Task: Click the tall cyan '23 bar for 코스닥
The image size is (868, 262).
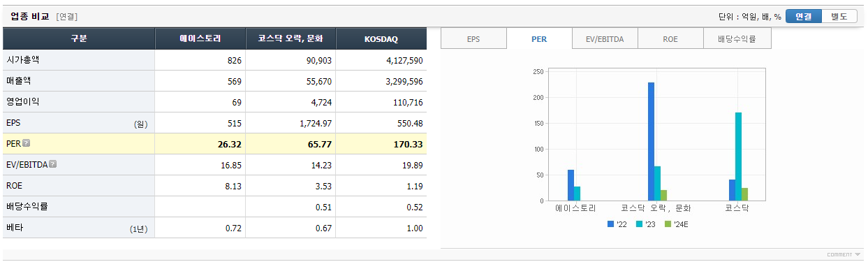Action: 738,157
